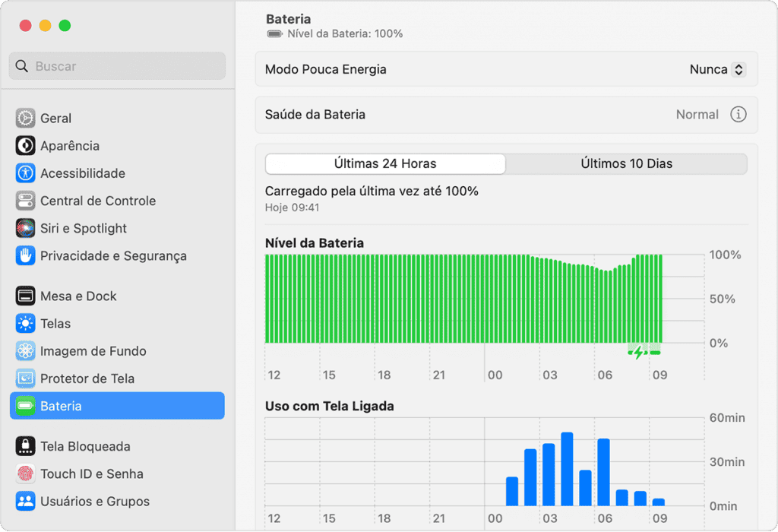Click the Telas brightness icon
Screen dimensions: 778x532
(25, 324)
